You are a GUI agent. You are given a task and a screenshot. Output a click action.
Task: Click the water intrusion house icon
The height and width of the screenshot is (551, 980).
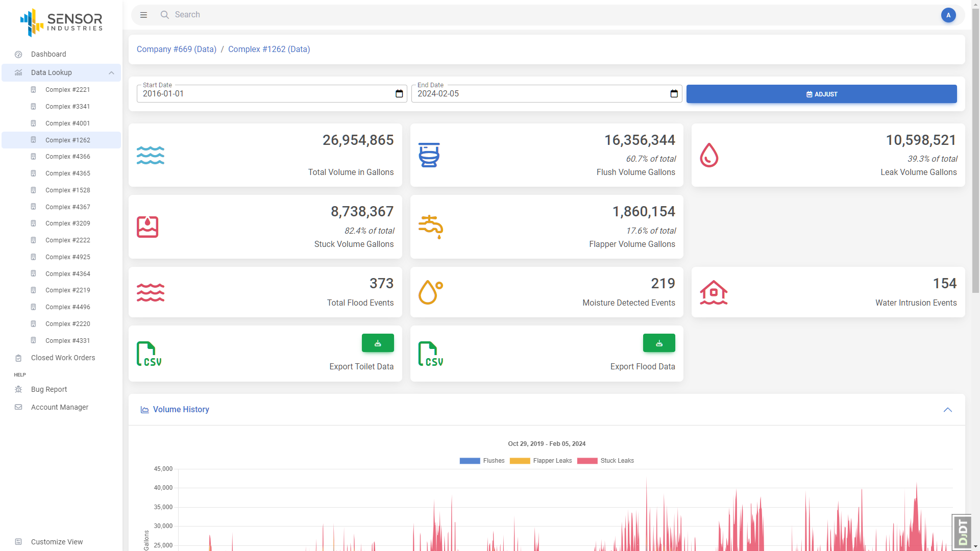[x=713, y=292]
